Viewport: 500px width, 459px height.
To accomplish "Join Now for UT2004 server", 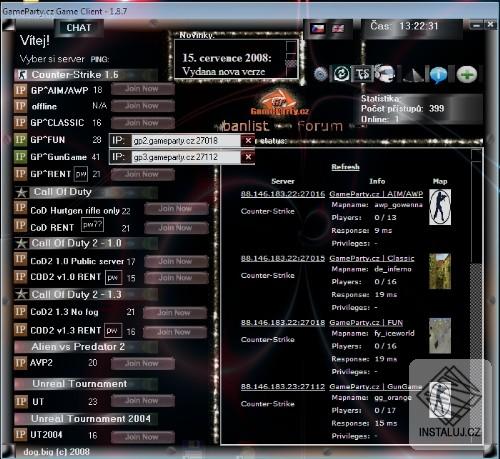I will (x=142, y=437).
